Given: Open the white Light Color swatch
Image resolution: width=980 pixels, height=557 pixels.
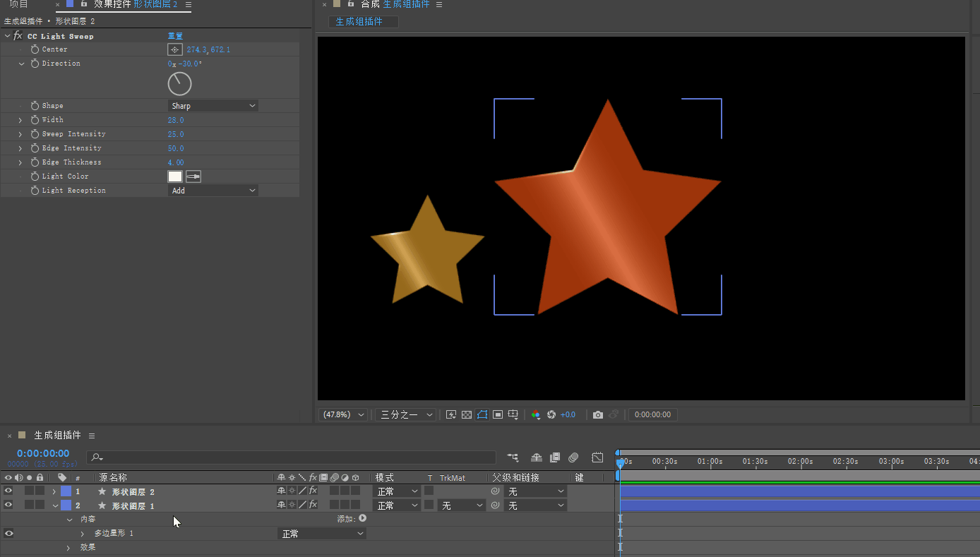Looking at the screenshot, I should pos(174,176).
